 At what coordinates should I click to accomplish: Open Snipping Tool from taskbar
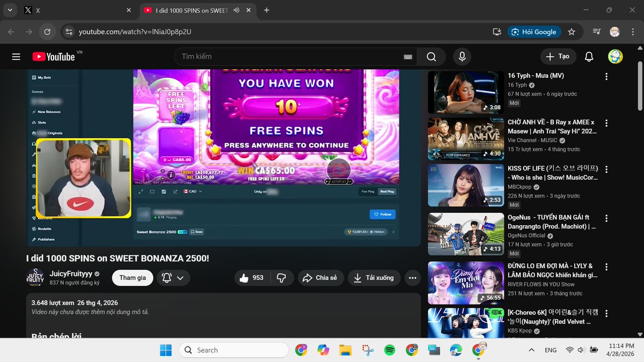pyautogui.click(x=368, y=350)
